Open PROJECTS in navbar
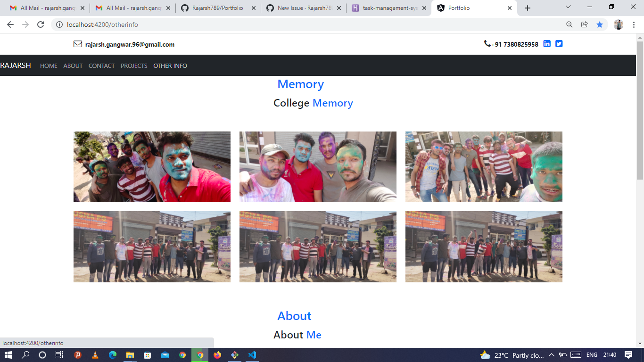 click(x=134, y=66)
